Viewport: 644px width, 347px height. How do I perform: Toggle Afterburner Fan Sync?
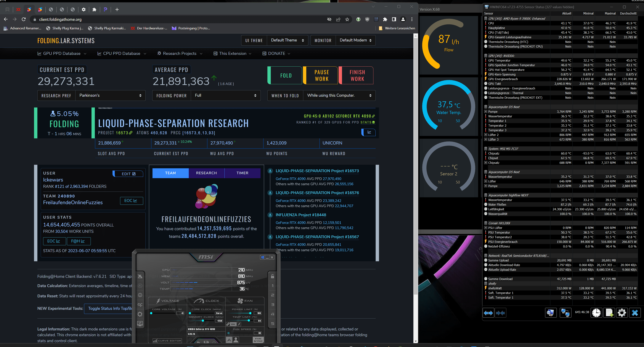click(x=258, y=340)
